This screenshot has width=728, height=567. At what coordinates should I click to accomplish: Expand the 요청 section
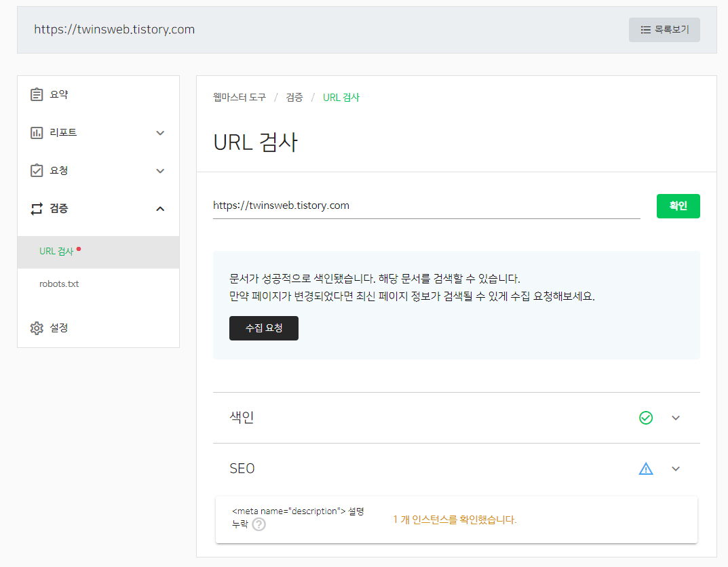pos(160,170)
